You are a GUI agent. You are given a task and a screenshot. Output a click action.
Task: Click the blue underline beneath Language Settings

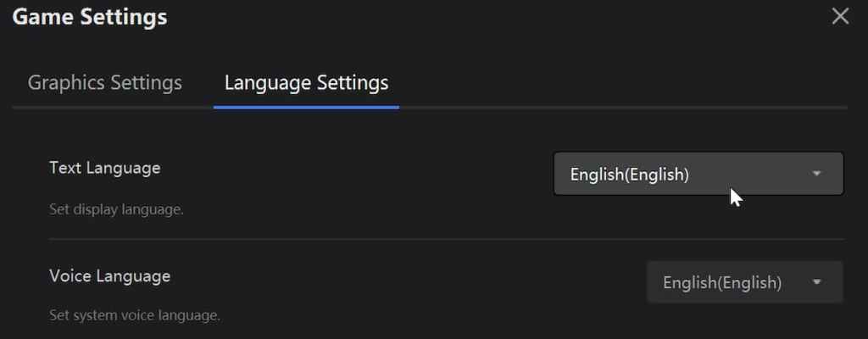click(x=306, y=108)
